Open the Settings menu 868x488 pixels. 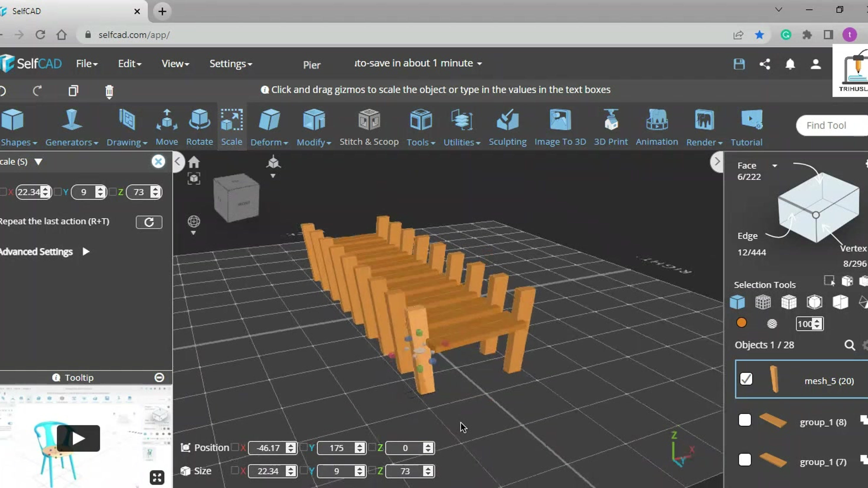pos(231,64)
